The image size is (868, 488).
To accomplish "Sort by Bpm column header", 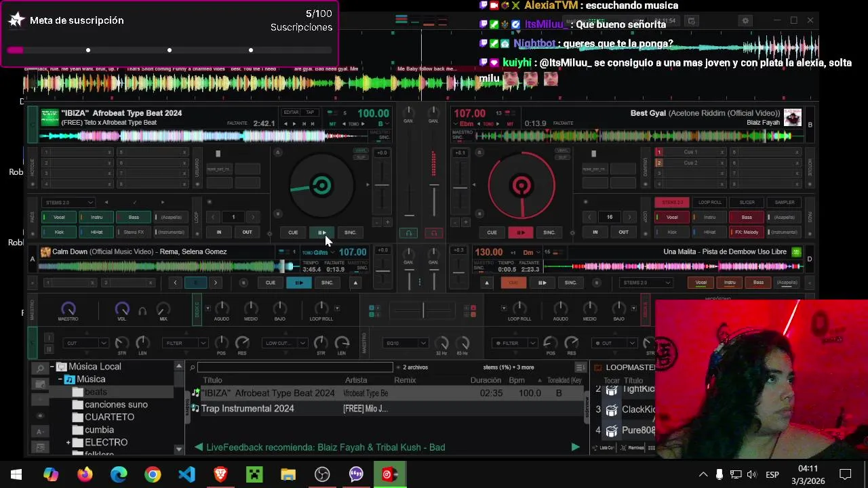I will click(x=517, y=380).
